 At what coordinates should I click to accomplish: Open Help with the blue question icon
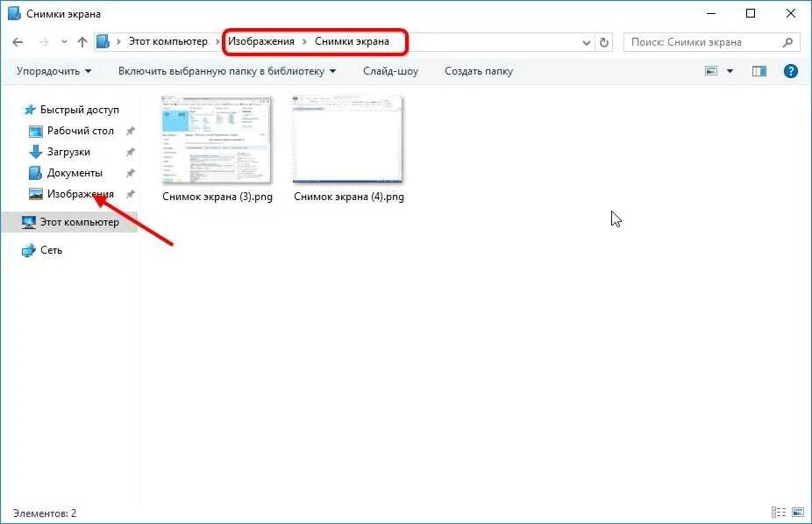point(791,71)
